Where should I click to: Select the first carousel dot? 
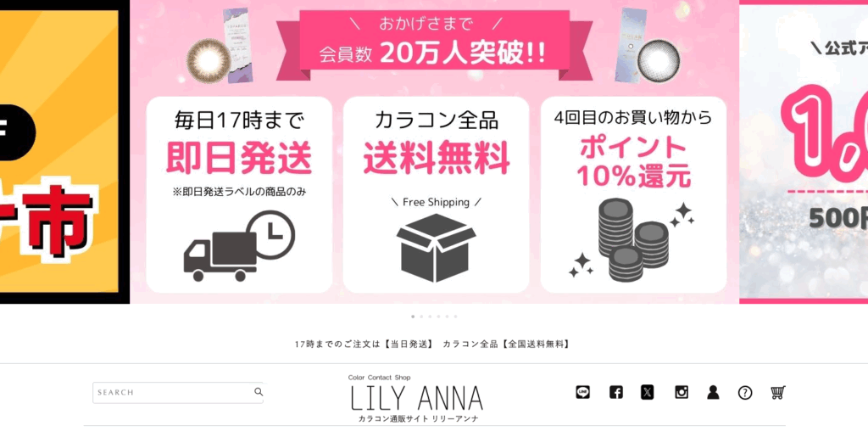coord(413,317)
